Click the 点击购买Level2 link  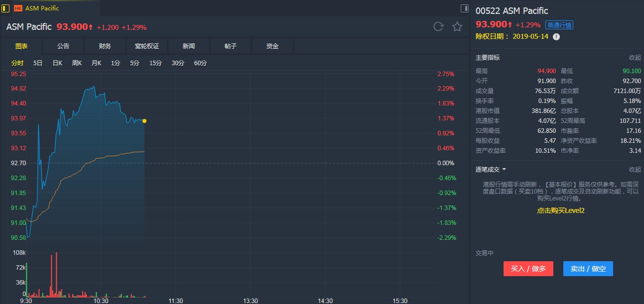tap(560, 210)
